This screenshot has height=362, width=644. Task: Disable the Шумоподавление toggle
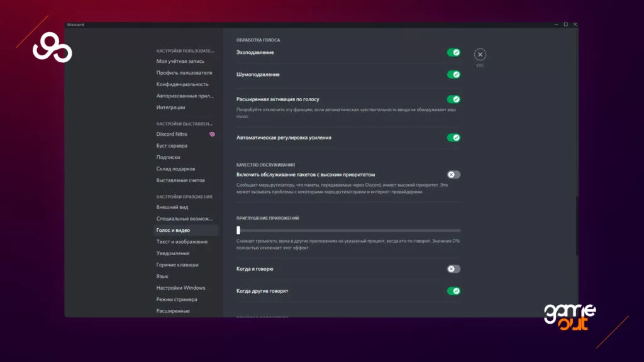coord(453,75)
